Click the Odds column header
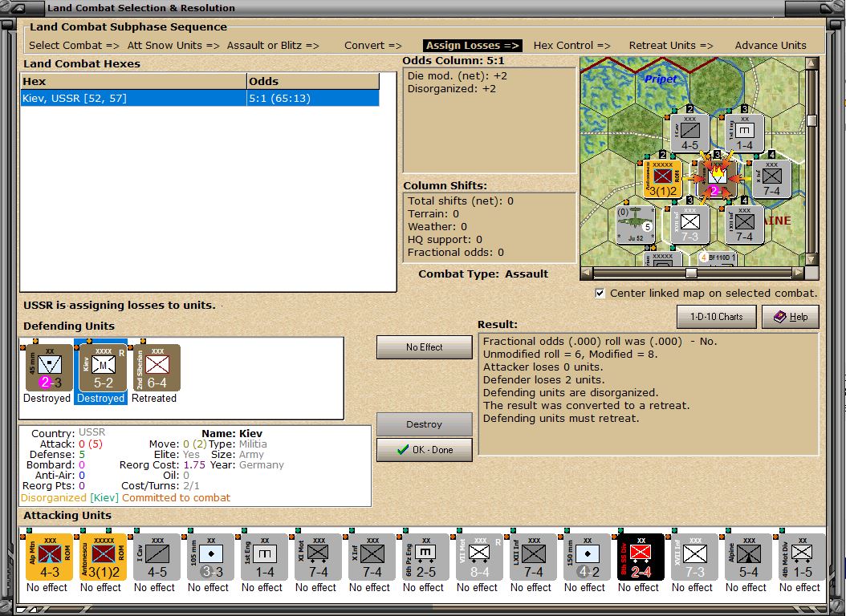846x616 pixels. click(x=313, y=81)
